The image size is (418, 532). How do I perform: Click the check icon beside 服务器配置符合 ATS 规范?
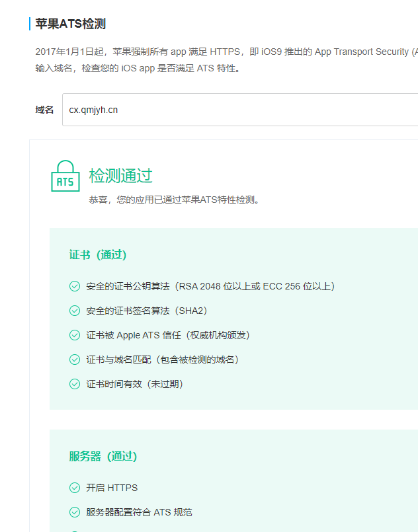coord(75,512)
